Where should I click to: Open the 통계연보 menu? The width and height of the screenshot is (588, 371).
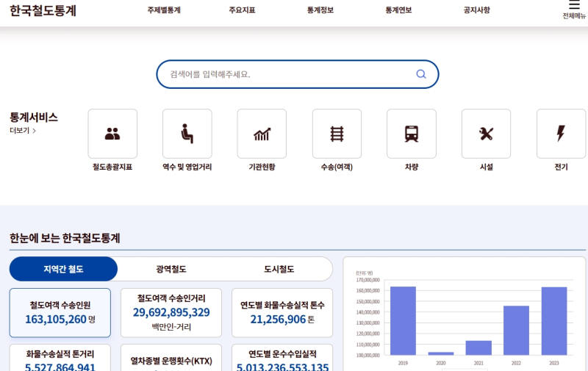tap(398, 10)
